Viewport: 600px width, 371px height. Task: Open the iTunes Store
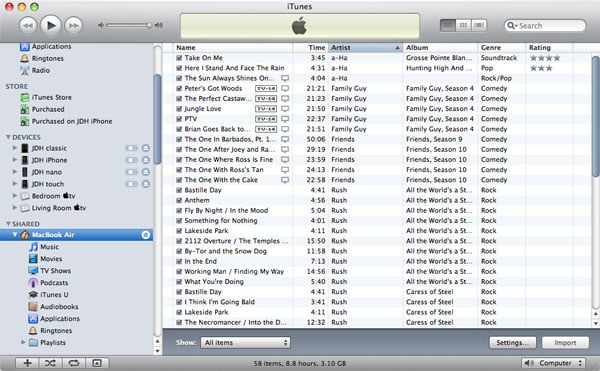[46, 97]
